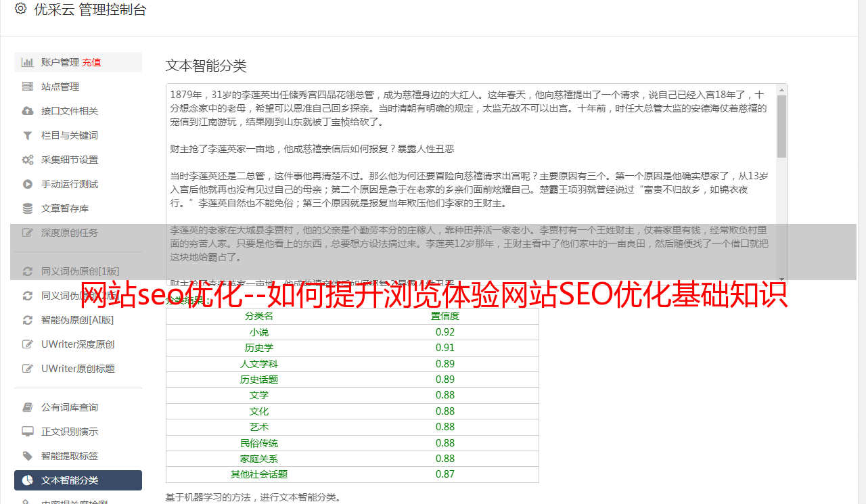
Task: Click the 优采云 管理控制台 title
Action: pos(90,9)
